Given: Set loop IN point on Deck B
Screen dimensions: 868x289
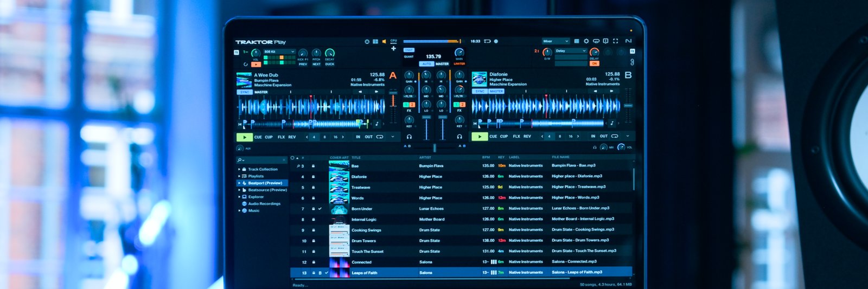Looking at the screenshot, I should (593, 137).
